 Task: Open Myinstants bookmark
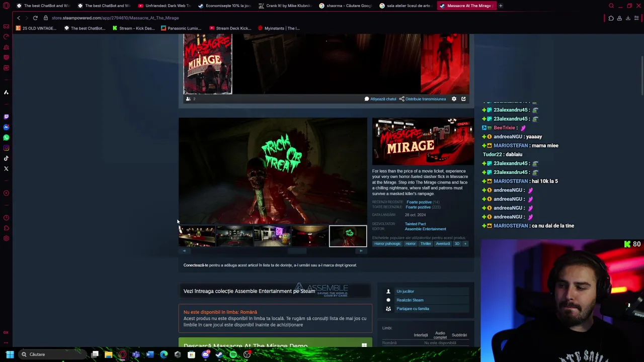pyautogui.click(x=279, y=28)
